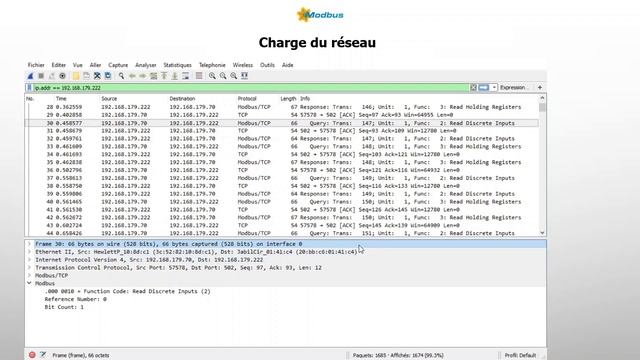Find a packet with the magnifier icon

point(121,76)
